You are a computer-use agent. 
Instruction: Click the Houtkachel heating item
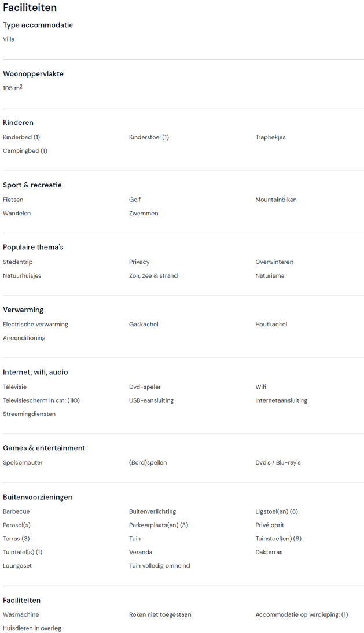point(271,324)
